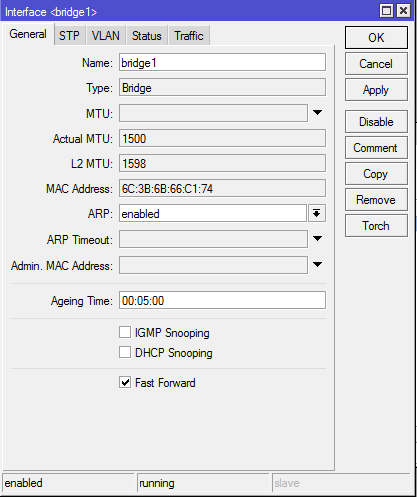Open the STP tab
Screen dimensions: 417x497
click(x=69, y=36)
